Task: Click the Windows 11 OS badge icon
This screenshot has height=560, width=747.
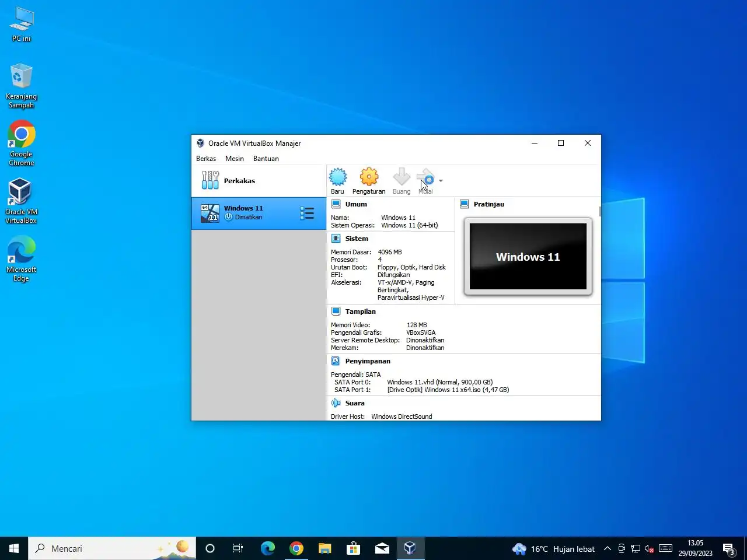Action: pos(210,213)
